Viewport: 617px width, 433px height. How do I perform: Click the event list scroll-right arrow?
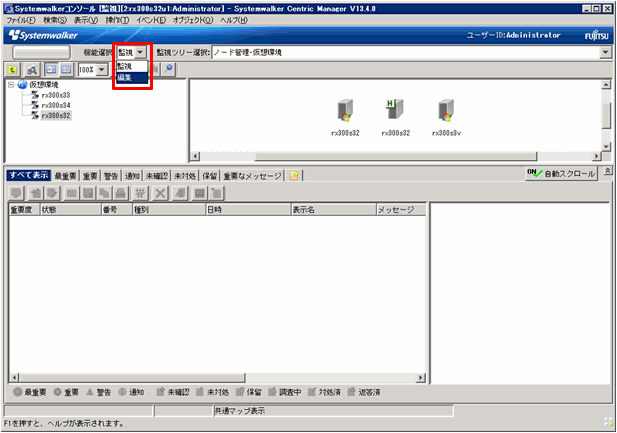click(421, 378)
